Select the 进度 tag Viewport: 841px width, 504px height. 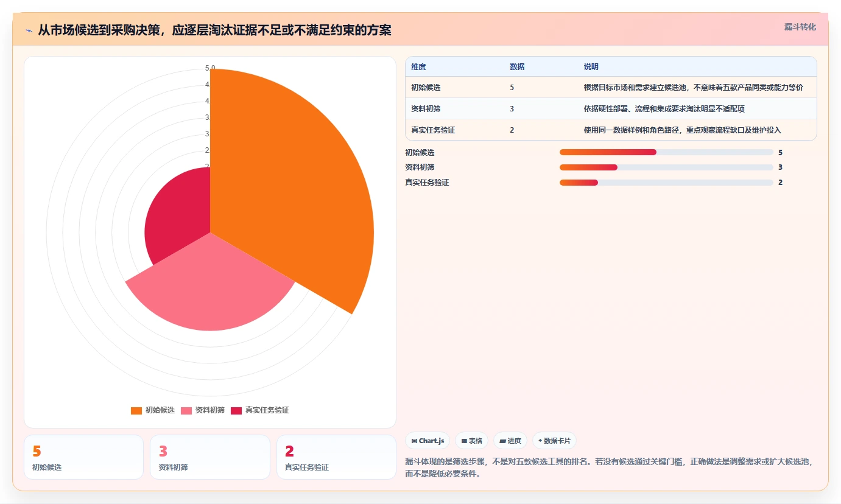510,441
